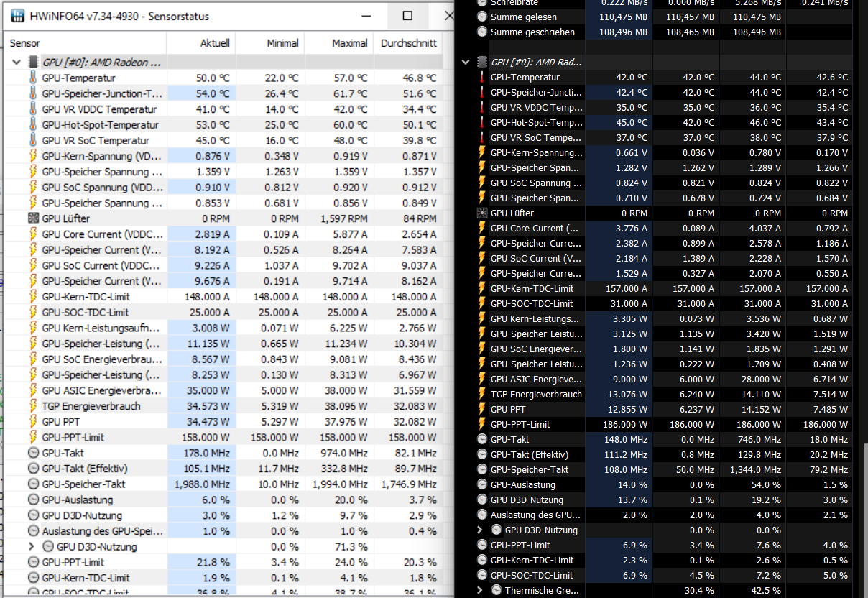Click lightning icon of GPU-Kern-Spannung in light window
Viewport: 868px width, 598px height.
pyautogui.click(x=32, y=156)
